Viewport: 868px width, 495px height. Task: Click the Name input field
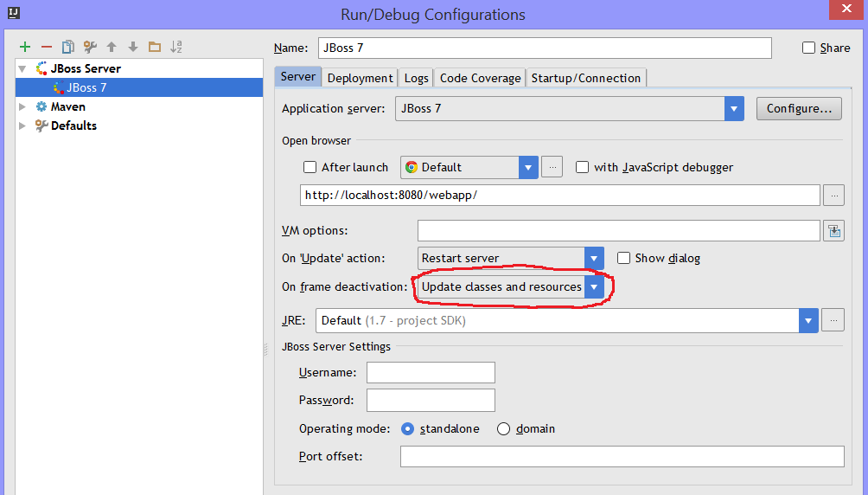545,48
